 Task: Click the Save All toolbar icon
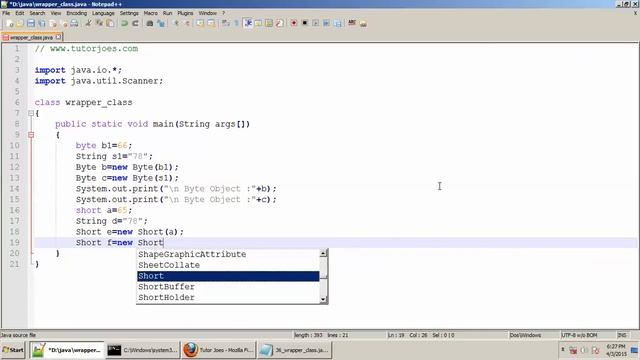coord(42,23)
